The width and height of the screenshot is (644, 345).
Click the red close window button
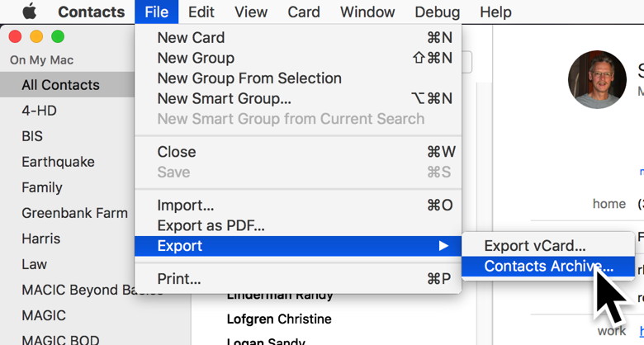tap(15, 36)
